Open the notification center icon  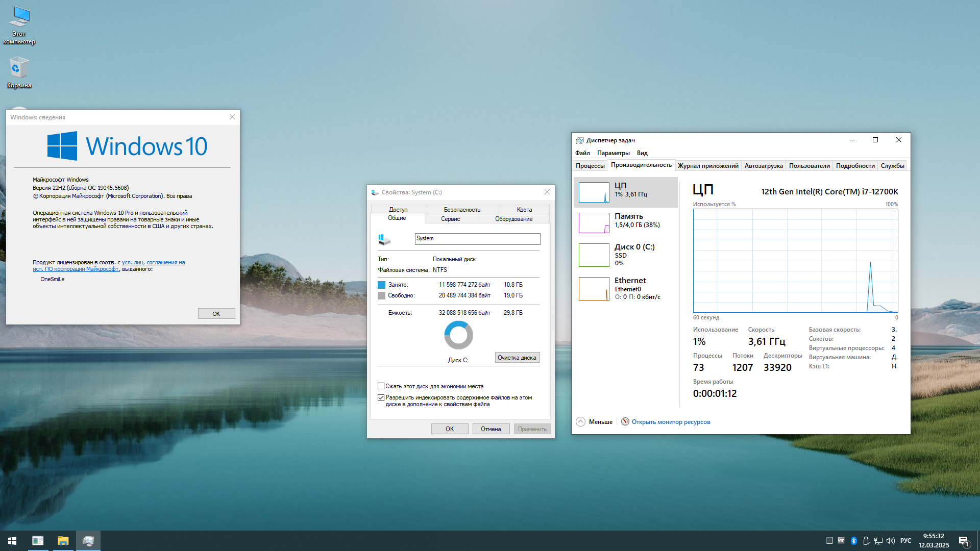[964, 541]
